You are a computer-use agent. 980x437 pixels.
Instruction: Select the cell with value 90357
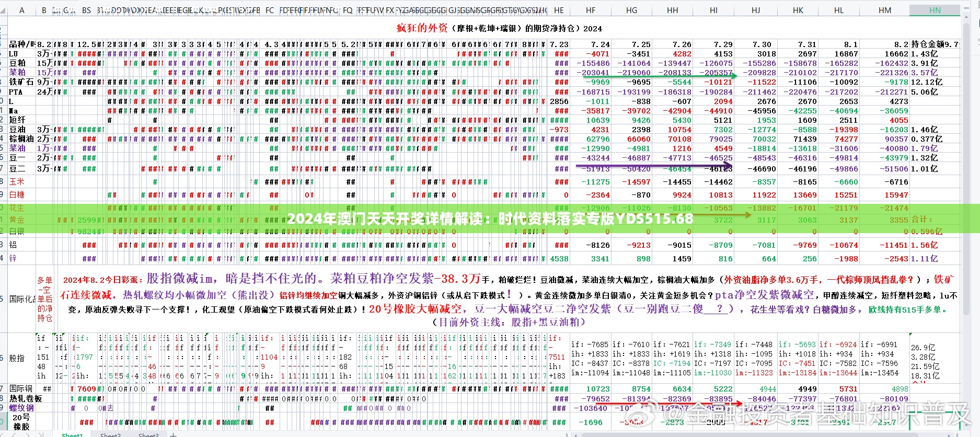885,139
